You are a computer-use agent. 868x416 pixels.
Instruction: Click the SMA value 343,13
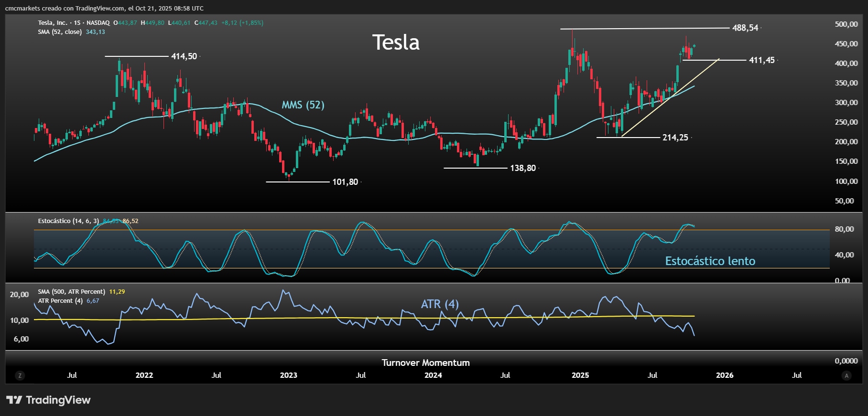[96, 32]
